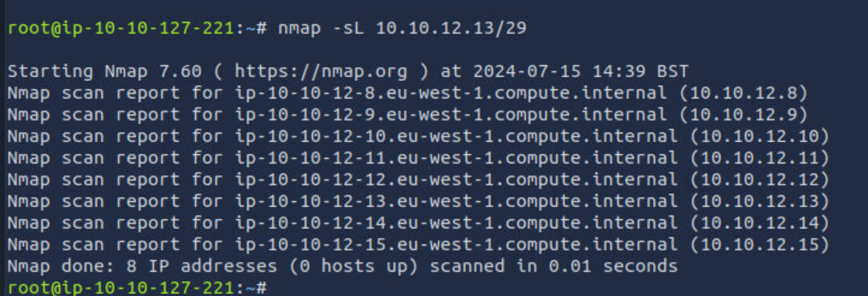This screenshot has height=296, width=868.
Task: Click hostname ip-10-10-12-13.eu-west-1.compute.internal
Action: point(456,202)
